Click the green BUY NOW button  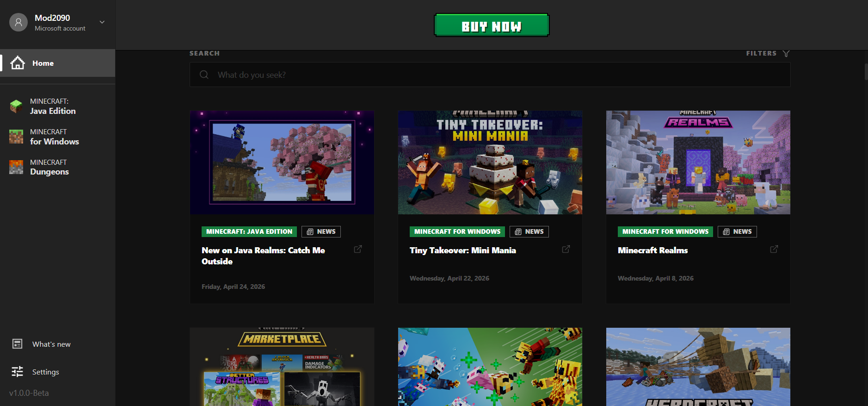click(492, 25)
